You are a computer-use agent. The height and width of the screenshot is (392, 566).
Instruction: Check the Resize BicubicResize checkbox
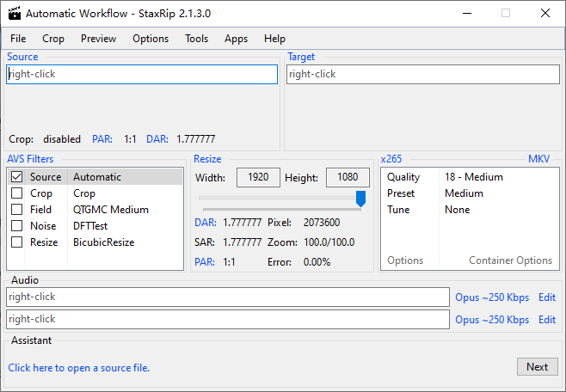point(16,242)
